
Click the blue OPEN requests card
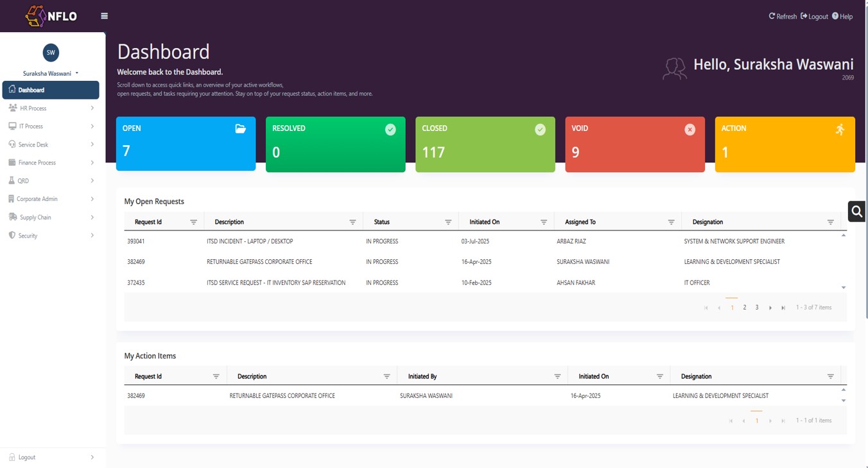tap(186, 144)
